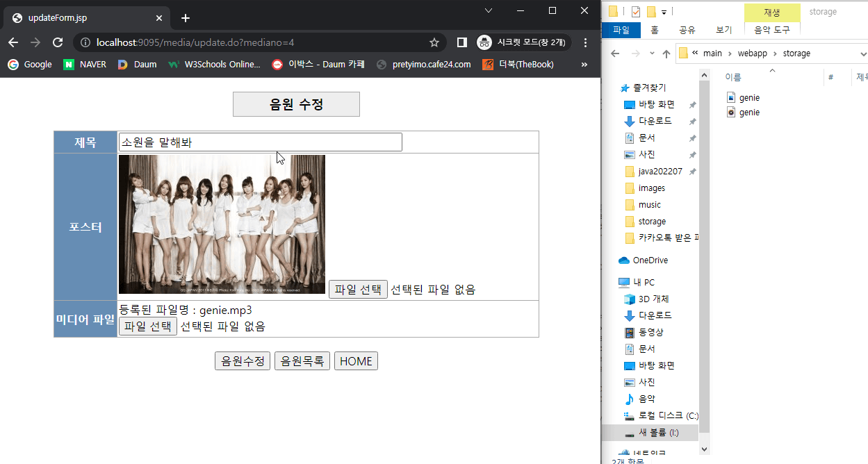Click the HOME button
Screen dimensions: 868x464
[x=356, y=361]
